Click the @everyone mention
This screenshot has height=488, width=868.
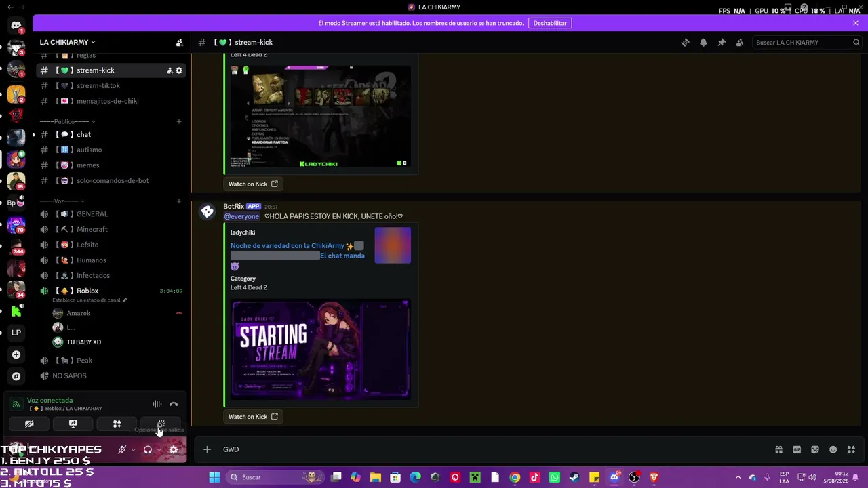pyautogui.click(x=241, y=216)
